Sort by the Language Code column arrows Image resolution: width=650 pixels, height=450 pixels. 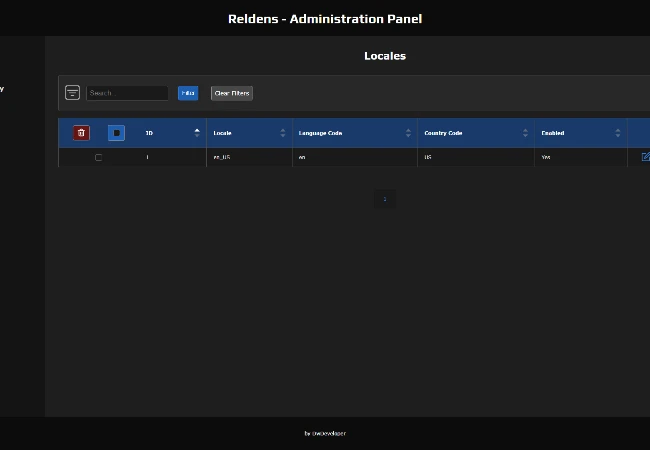(x=408, y=133)
